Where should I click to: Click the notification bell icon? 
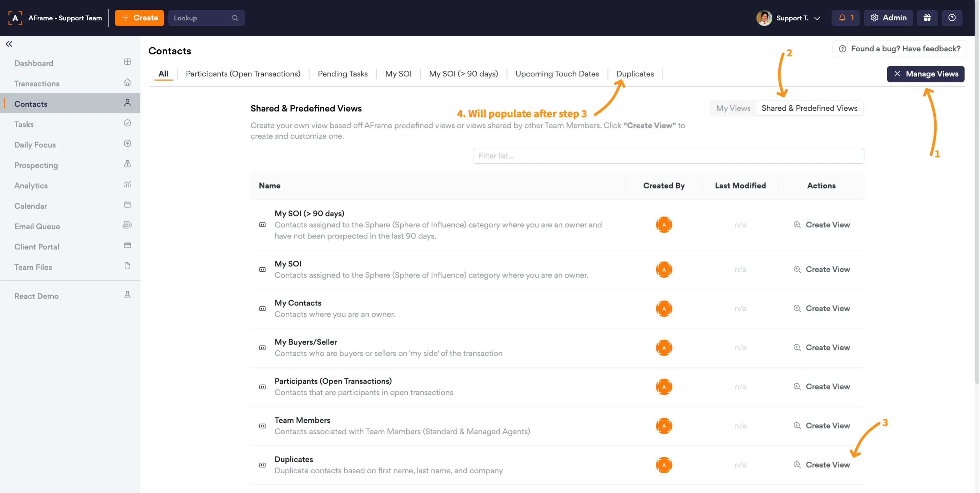[x=842, y=18]
